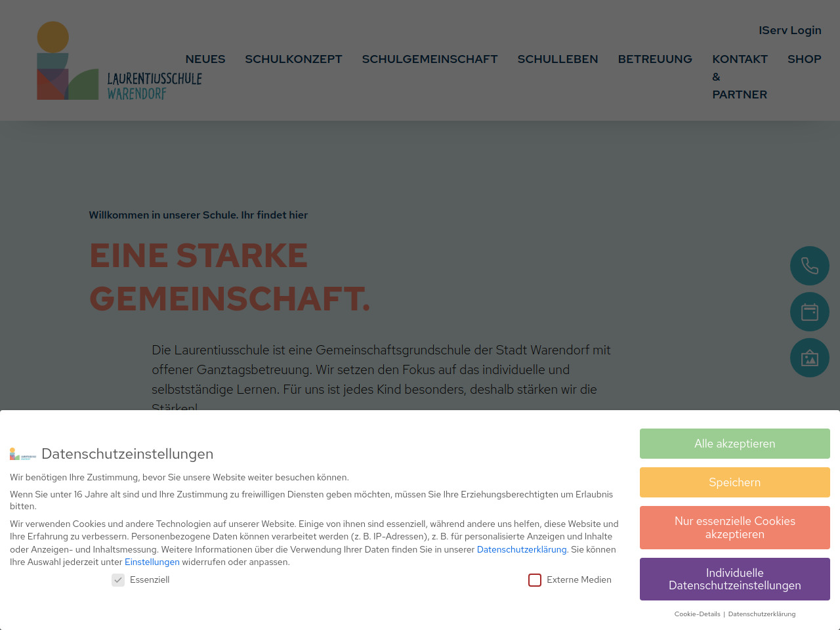This screenshot has height=630, width=840.
Task: Go to the Shop page
Action: (x=804, y=59)
